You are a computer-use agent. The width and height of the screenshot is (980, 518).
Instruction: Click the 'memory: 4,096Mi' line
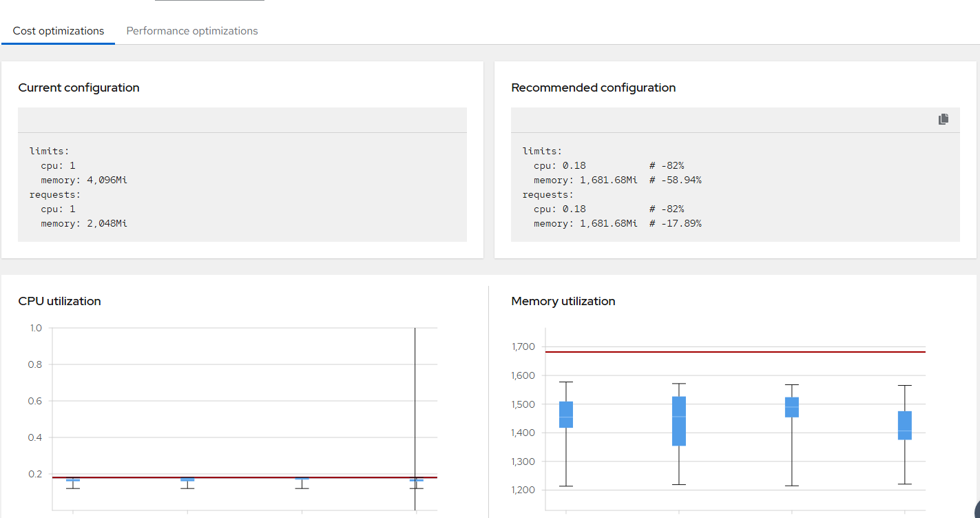tap(84, 180)
